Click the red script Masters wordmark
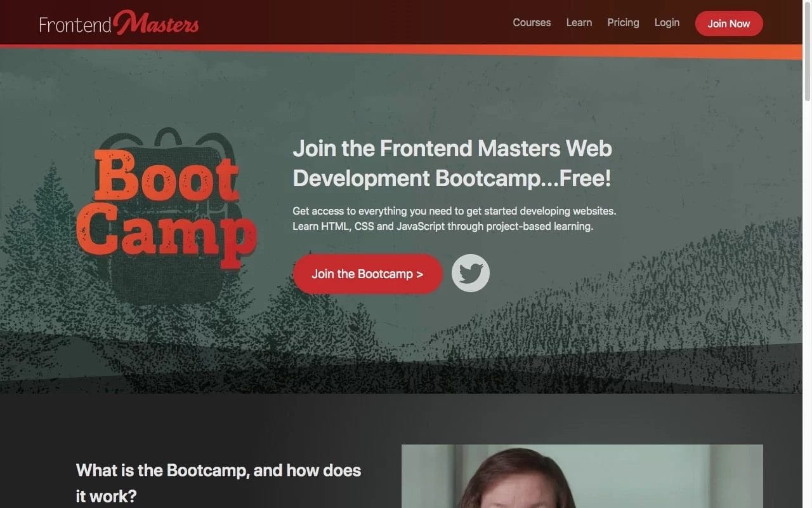Viewport: 812px width, 508px height. [157, 23]
